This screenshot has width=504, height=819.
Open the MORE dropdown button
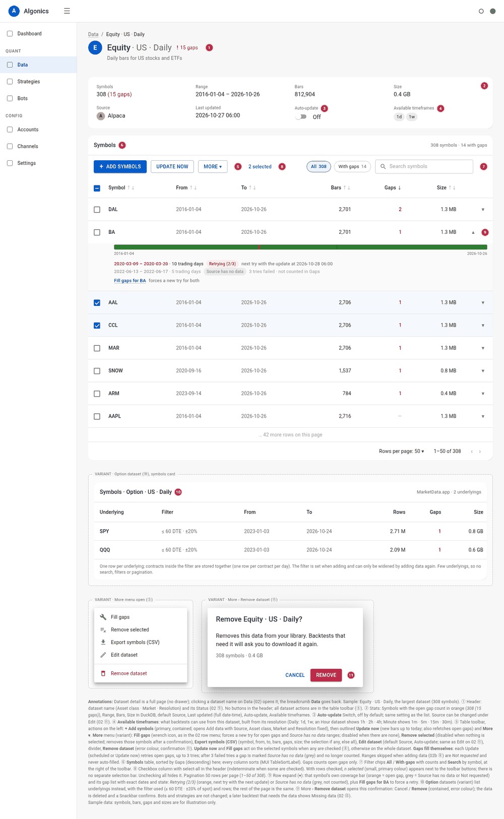point(213,167)
